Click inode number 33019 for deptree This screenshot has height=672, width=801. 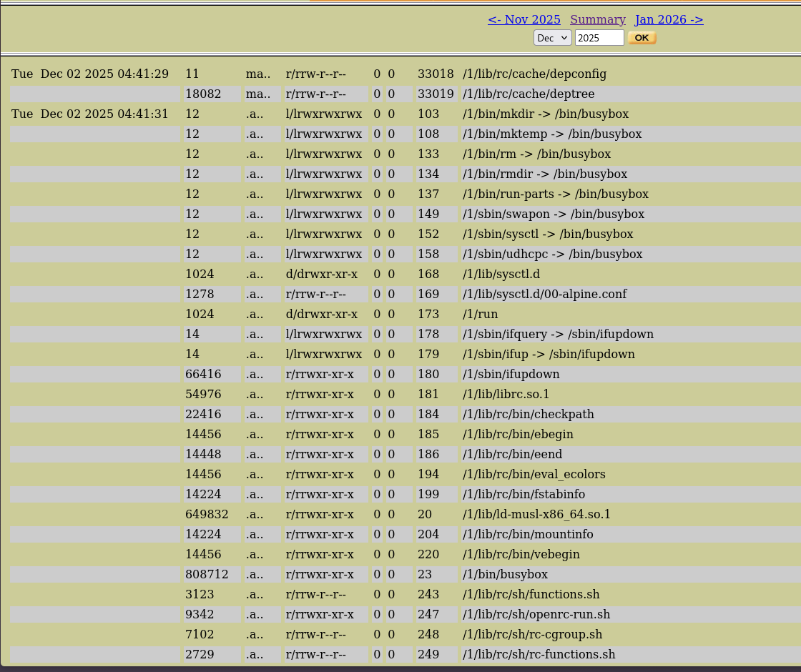(x=436, y=94)
